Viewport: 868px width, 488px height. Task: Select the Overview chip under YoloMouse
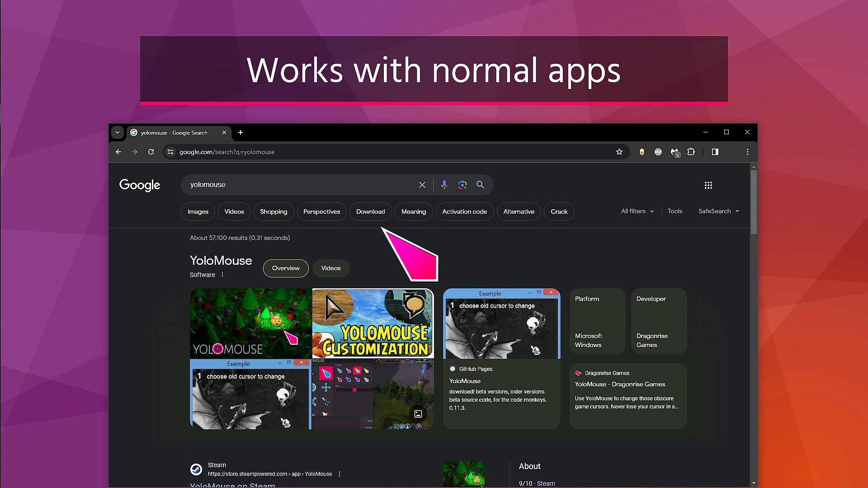[286, 268]
